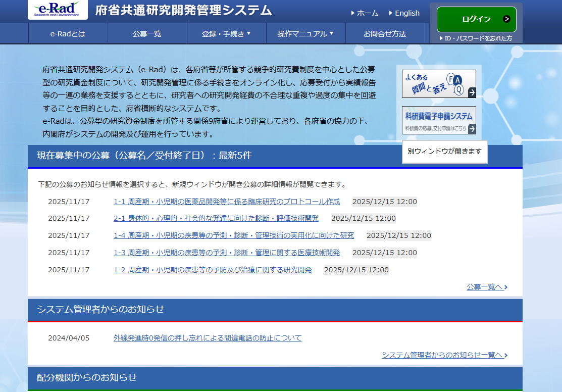Go to 公募一覧 in navigation bar

147,34
